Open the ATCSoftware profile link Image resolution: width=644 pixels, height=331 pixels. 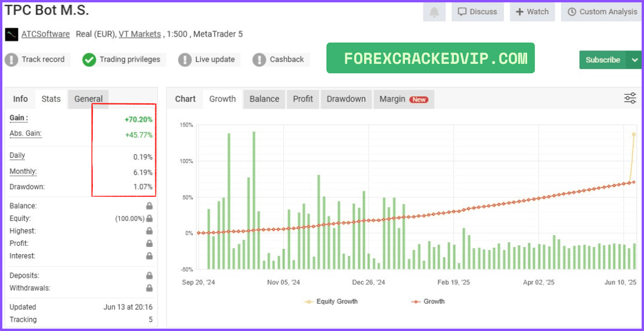(x=45, y=34)
